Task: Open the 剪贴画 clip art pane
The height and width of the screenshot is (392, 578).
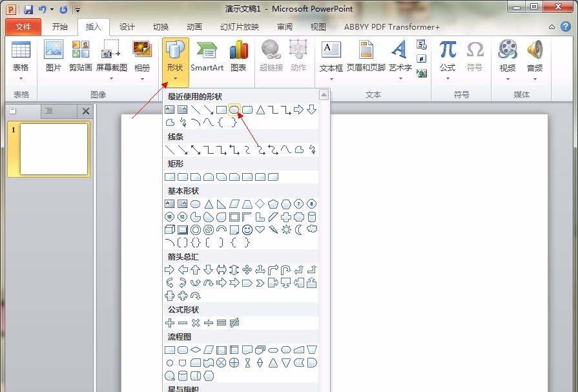Action: coord(80,56)
